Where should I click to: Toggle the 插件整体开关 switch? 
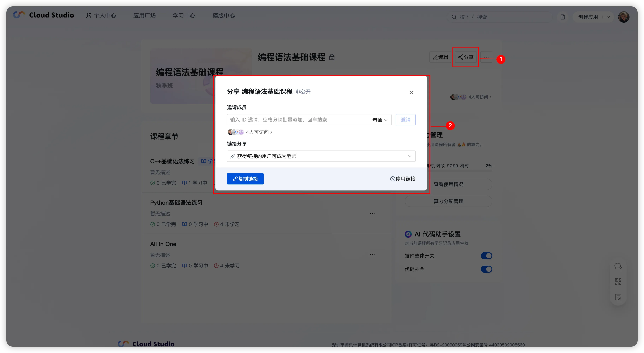[486, 256]
